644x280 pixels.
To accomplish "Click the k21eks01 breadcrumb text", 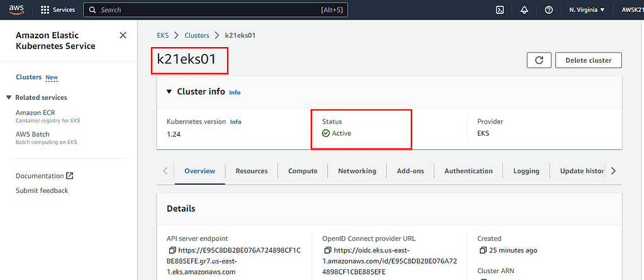I will coord(240,35).
